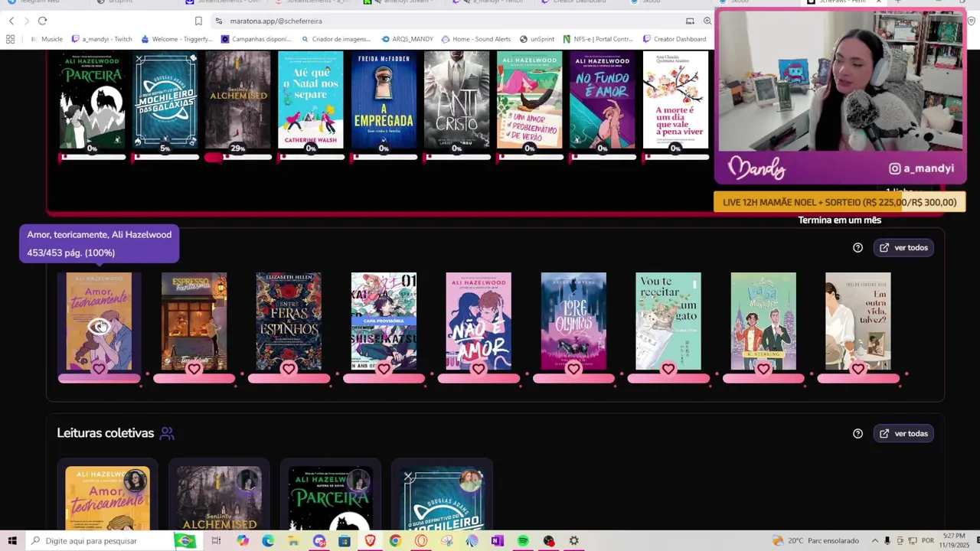Open the ARQS_MANDY bookmark
980x551 pixels.
pyautogui.click(x=407, y=39)
